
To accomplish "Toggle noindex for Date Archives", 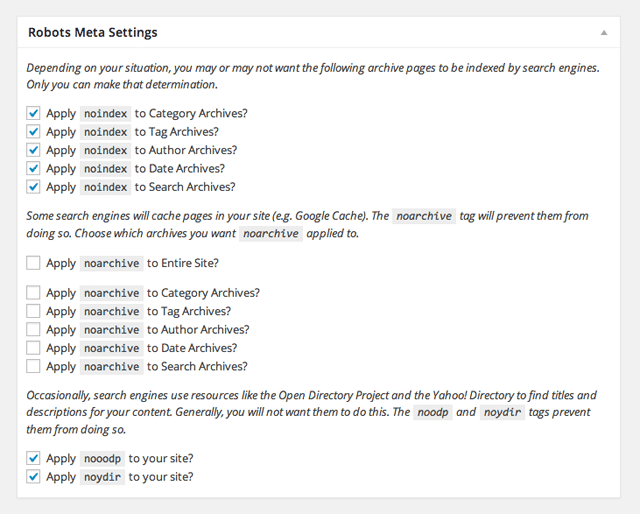I will click(x=33, y=168).
